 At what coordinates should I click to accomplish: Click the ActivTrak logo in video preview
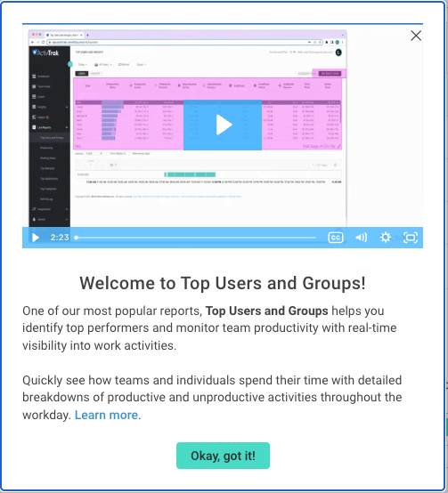tap(45, 53)
